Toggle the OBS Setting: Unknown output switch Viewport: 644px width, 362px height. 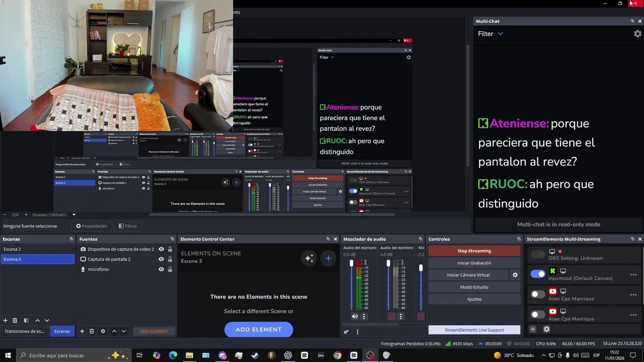tap(538, 254)
